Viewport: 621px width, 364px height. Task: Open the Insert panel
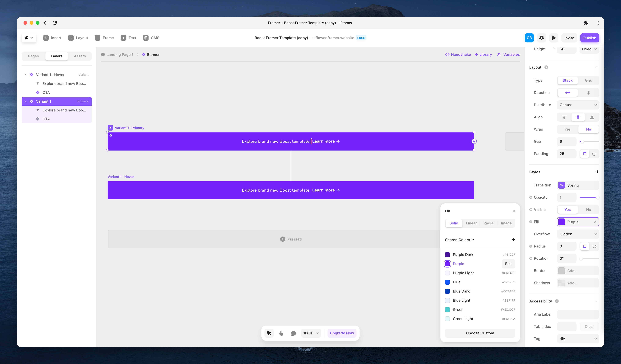coord(52,38)
